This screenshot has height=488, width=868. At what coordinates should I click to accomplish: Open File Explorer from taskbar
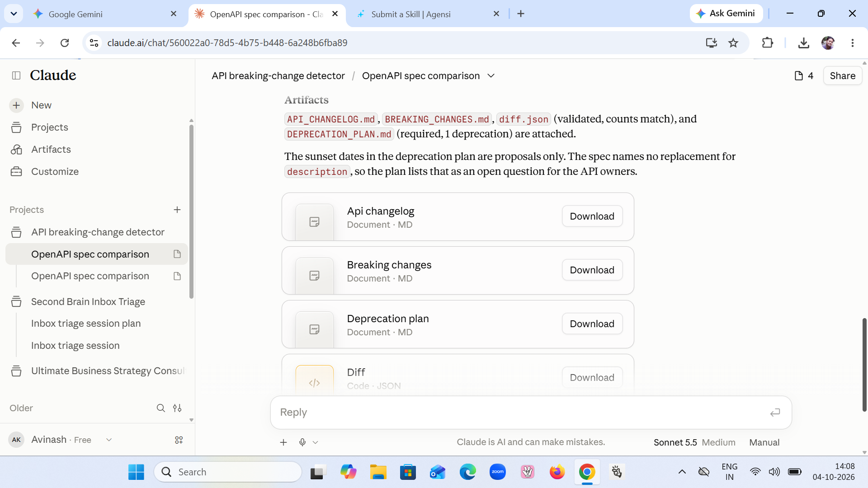(x=378, y=472)
